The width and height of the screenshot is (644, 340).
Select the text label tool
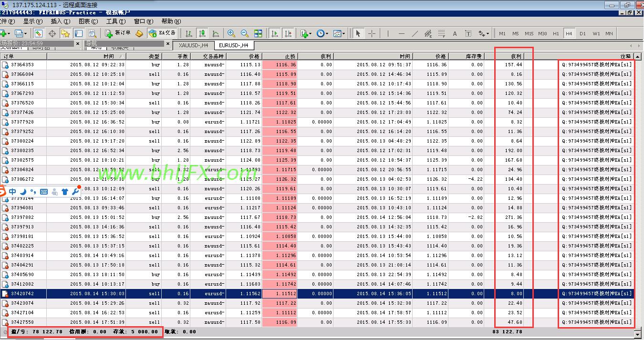(x=468, y=33)
